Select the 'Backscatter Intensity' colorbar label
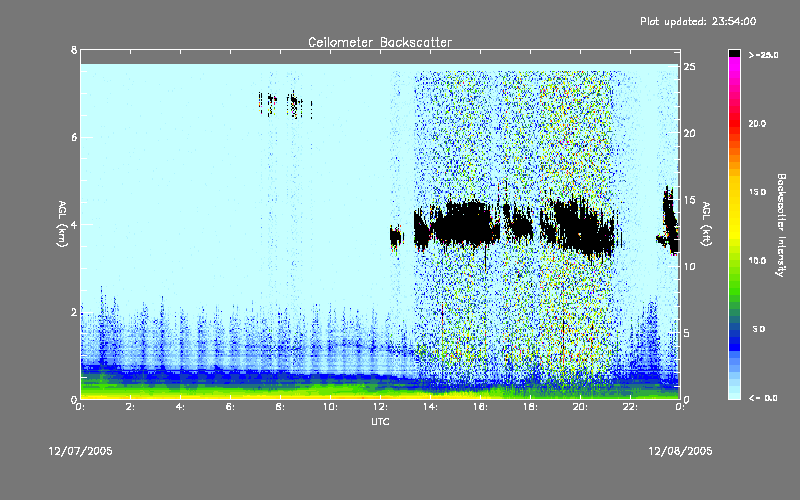 [781, 225]
